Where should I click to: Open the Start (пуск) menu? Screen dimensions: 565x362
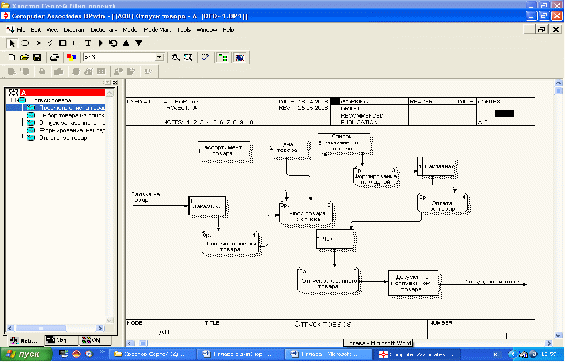26,354
